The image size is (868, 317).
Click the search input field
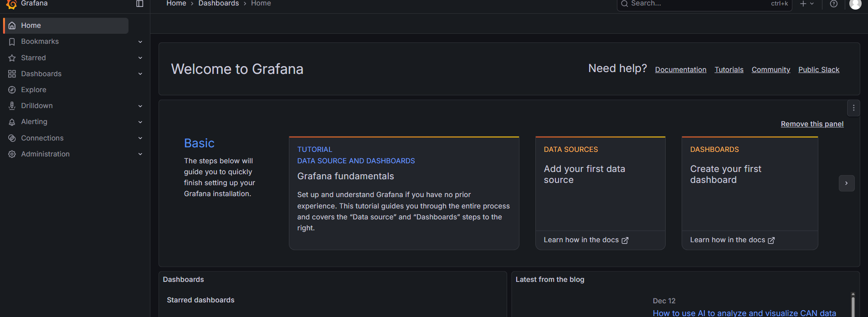click(697, 4)
